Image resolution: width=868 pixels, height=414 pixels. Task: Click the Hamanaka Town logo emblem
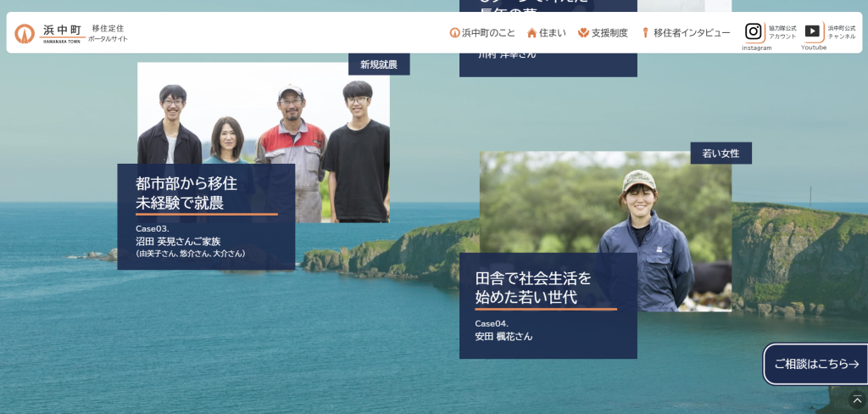(25, 33)
